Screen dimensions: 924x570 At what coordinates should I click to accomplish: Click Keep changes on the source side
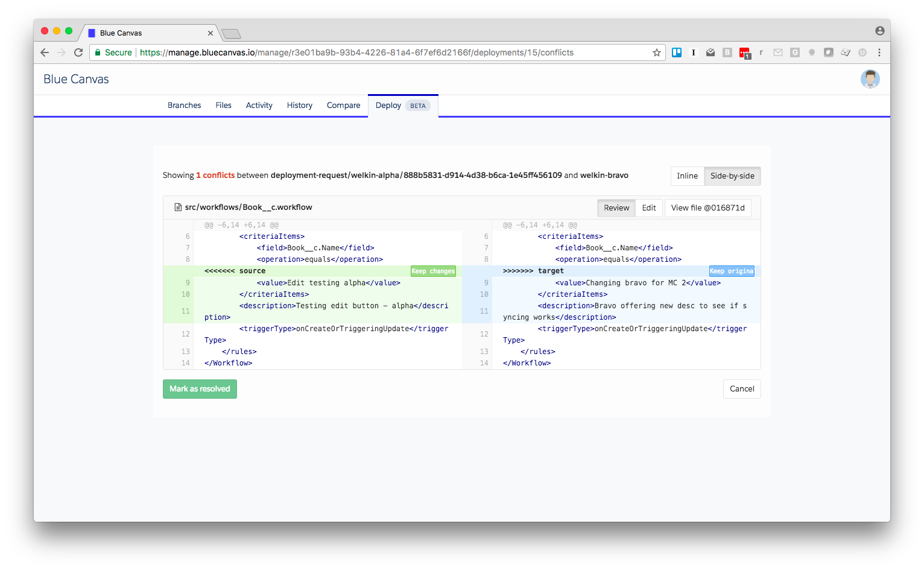coord(433,271)
